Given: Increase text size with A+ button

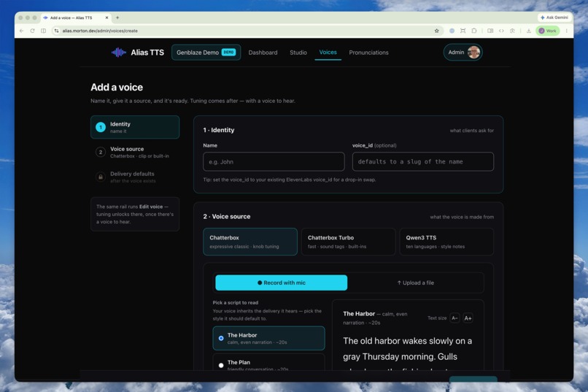Looking at the screenshot, I should (x=468, y=318).
